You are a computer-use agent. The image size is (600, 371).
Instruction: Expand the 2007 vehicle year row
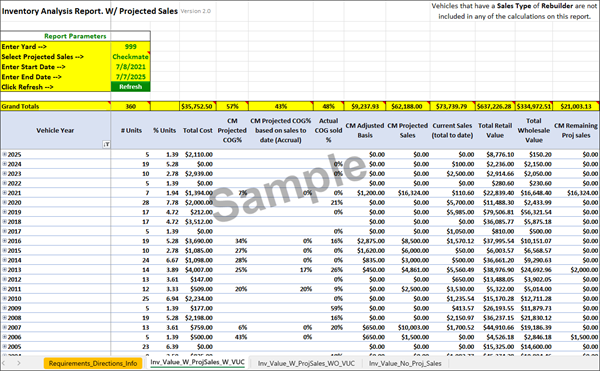tap(5, 327)
